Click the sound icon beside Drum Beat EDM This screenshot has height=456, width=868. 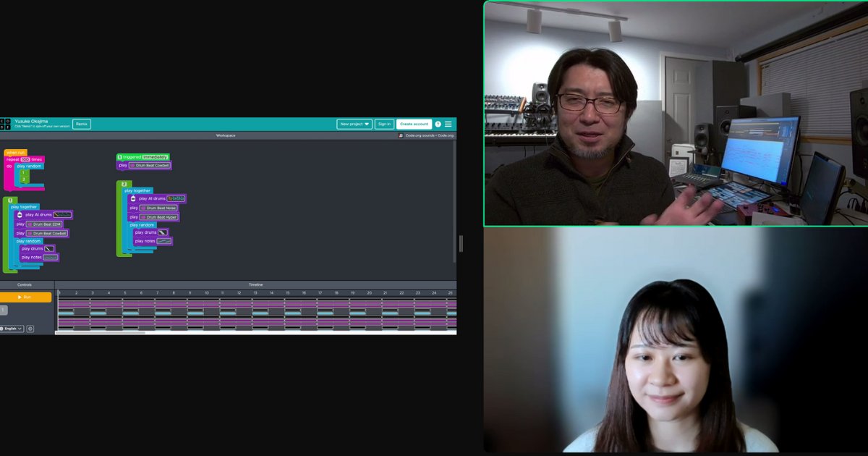coord(30,224)
